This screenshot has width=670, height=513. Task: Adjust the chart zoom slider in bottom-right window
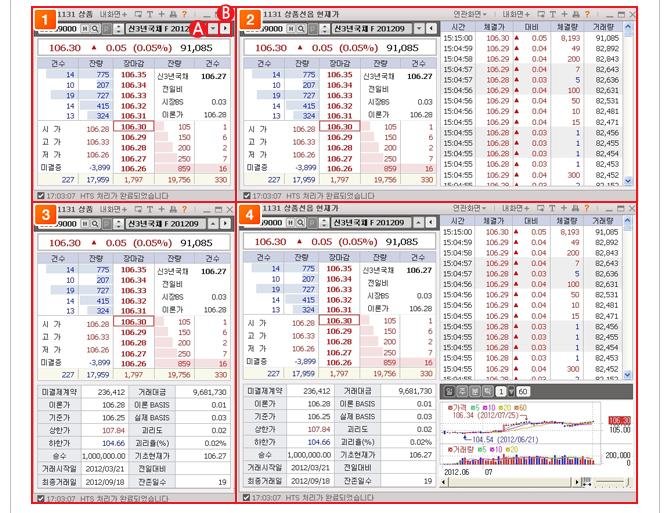click(614, 482)
